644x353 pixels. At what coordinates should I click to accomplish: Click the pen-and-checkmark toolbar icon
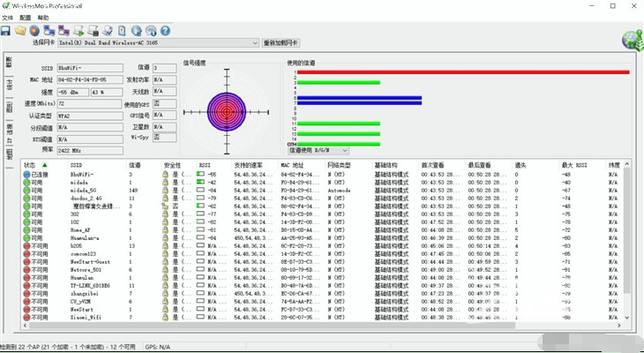(x=108, y=31)
